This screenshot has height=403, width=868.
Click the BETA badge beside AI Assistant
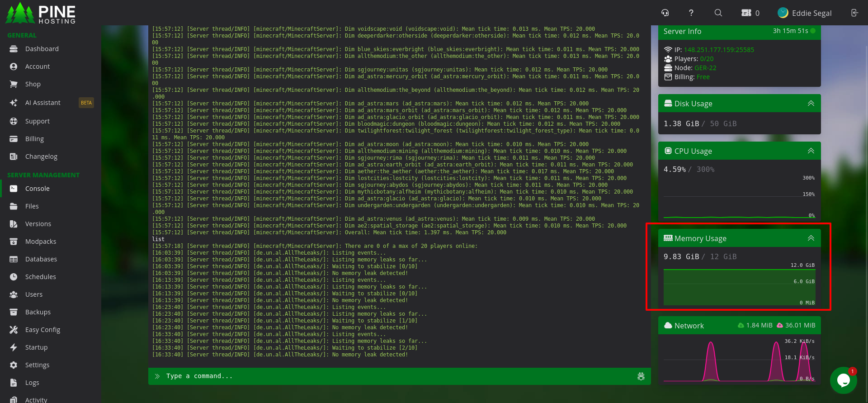click(86, 103)
